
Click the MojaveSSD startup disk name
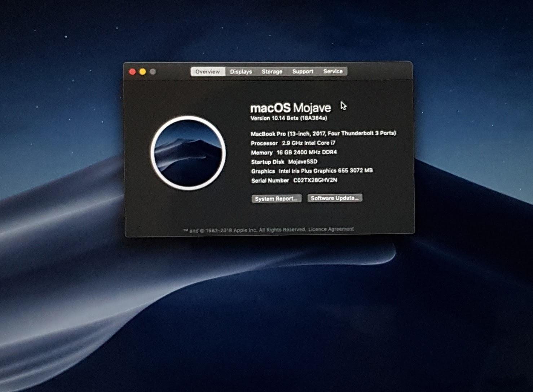[x=303, y=162]
